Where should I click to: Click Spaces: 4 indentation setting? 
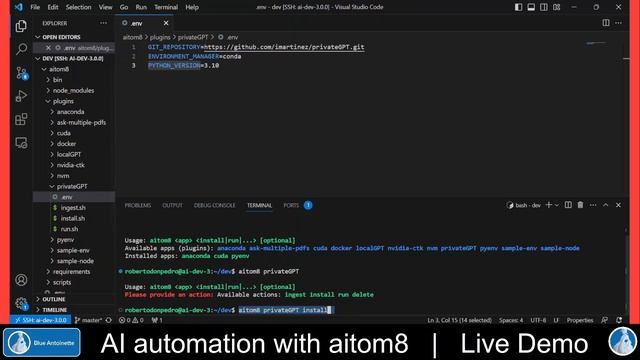pyautogui.click(x=511, y=320)
